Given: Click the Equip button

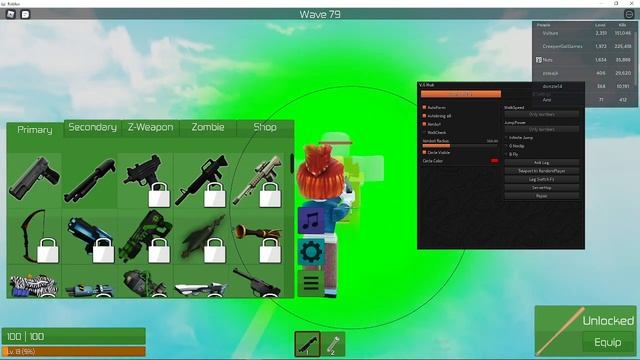Looking at the screenshot, I should pyautogui.click(x=608, y=342).
